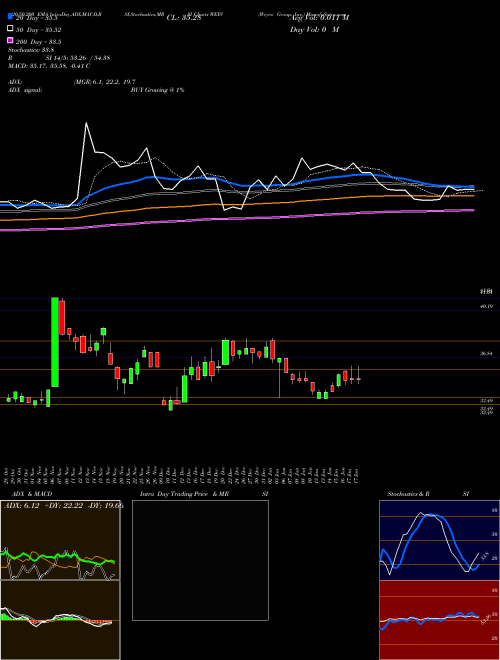
Task: Click the '(MGR) 6.1, 22.2, 19.7' ADX values
Action: [104, 82]
